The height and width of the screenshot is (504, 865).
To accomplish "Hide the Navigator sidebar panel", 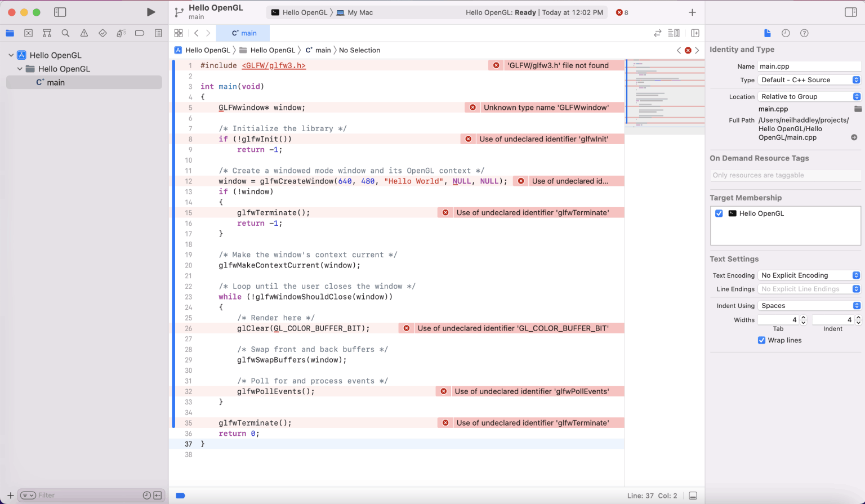I will point(60,12).
